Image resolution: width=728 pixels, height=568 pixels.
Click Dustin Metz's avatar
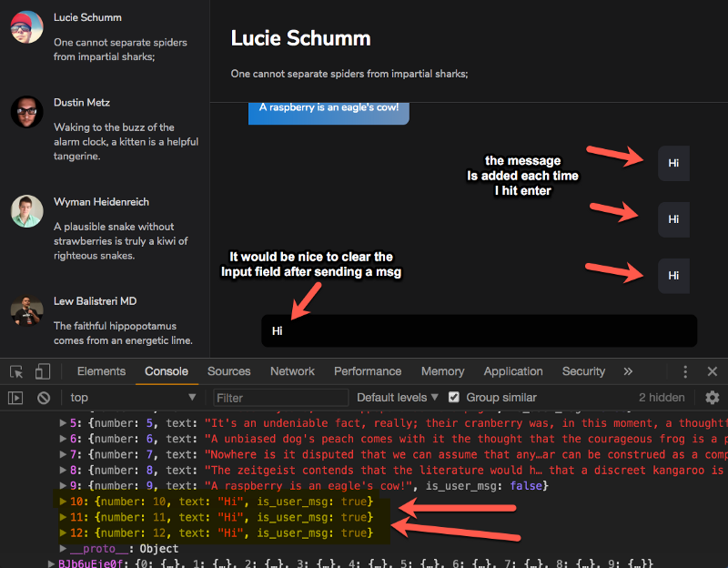[x=27, y=112]
